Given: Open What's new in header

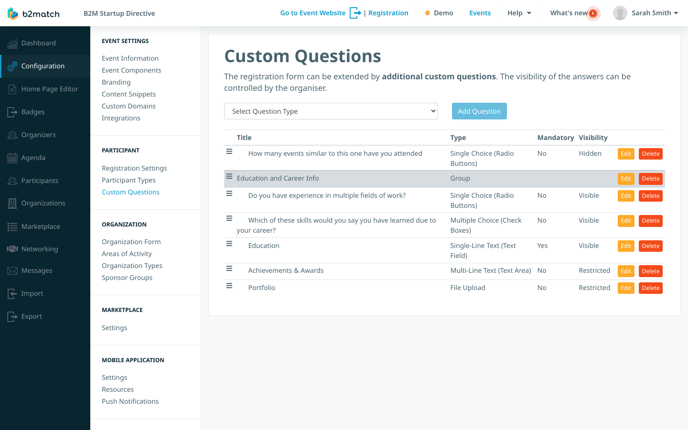Looking at the screenshot, I should click(x=569, y=13).
